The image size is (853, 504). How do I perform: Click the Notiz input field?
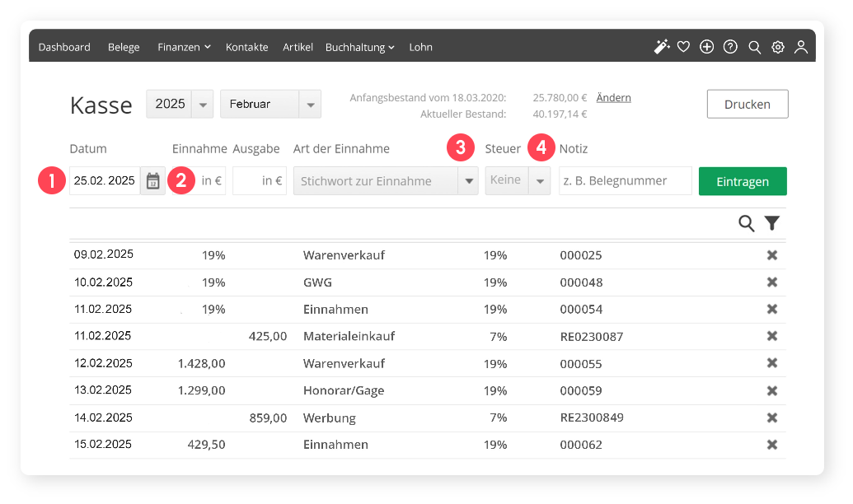[x=625, y=181]
